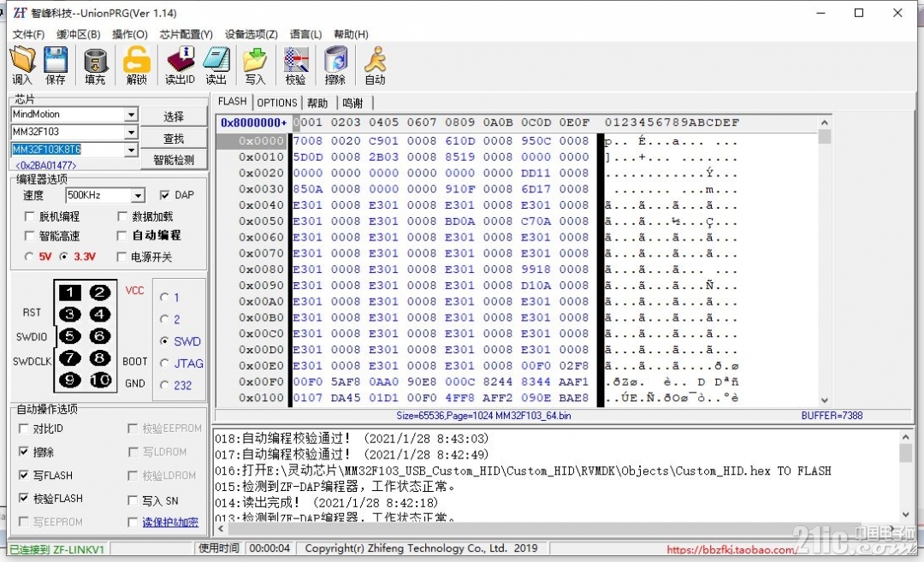Open the 缓冲区(B) buffer menu
Viewport: 924px width, 562px height.
click(x=79, y=34)
